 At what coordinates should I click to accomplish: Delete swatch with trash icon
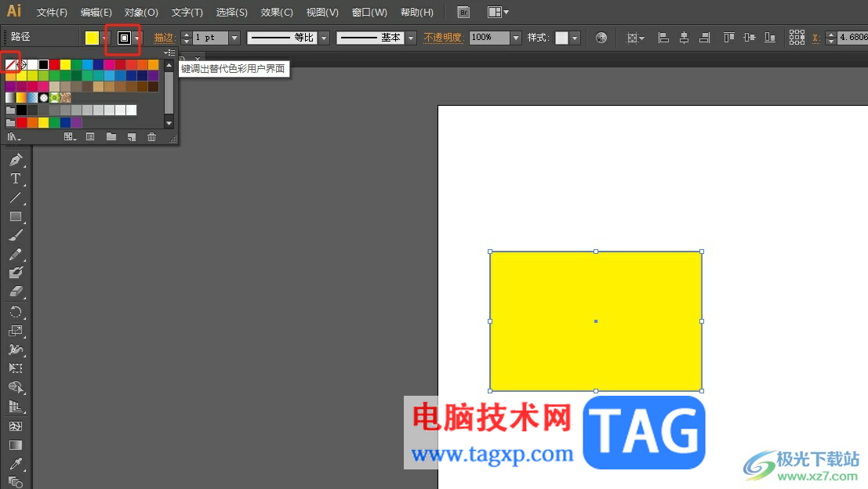coord(151,136)
